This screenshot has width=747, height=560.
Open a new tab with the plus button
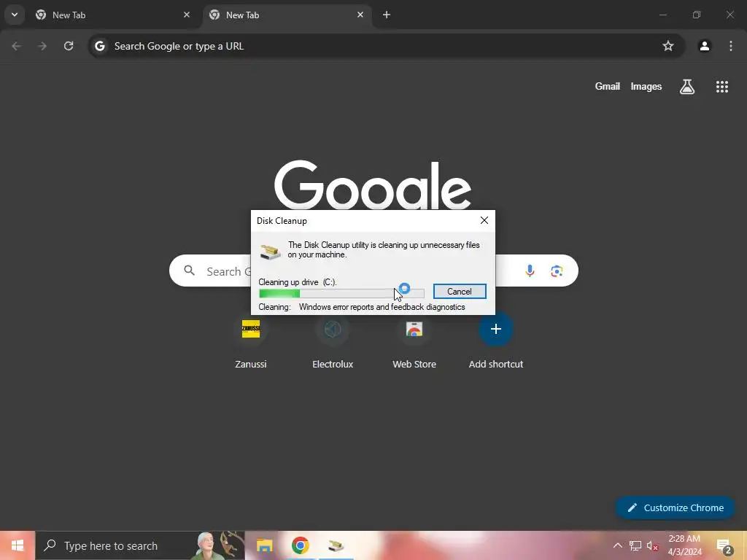tap(387, 15)
